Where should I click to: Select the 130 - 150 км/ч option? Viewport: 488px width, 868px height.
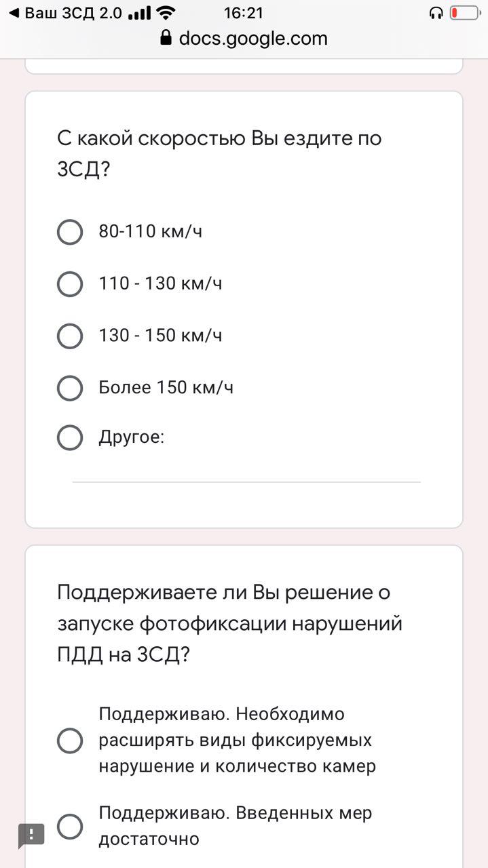click(x=69, y=336)
